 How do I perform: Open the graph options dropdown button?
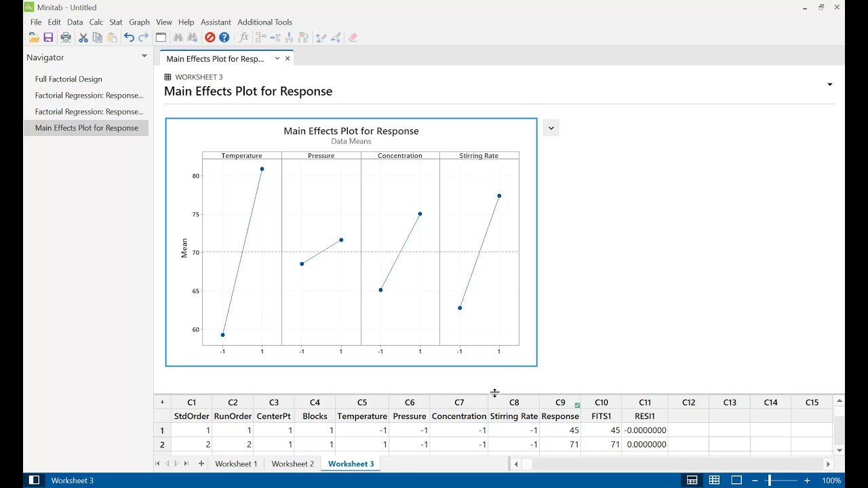551,127
